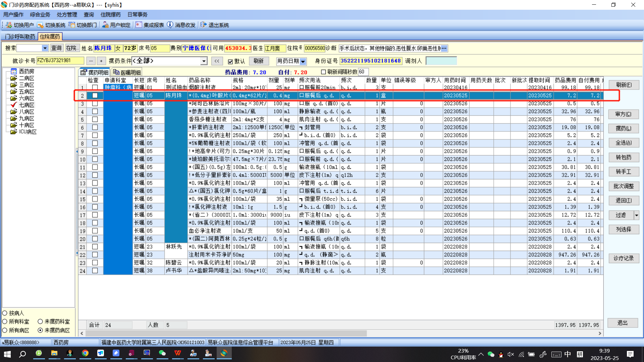Expand the 摆药条件 全部 dropdown
This screenshot has width=644, height=362.
click(x=204, y=61)
